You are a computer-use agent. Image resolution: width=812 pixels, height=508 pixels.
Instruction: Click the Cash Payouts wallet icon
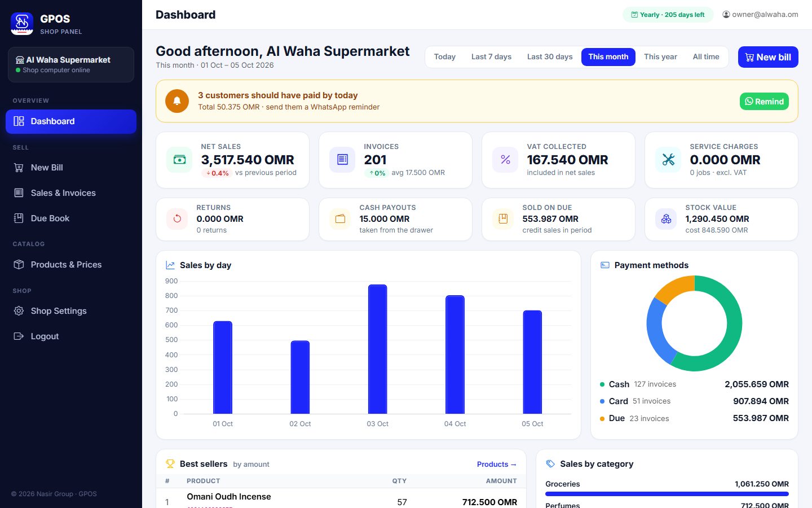(340, 219)
